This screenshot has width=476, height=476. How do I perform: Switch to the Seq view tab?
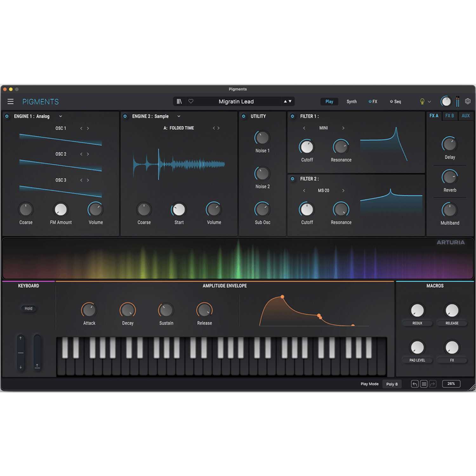(395, 102)
